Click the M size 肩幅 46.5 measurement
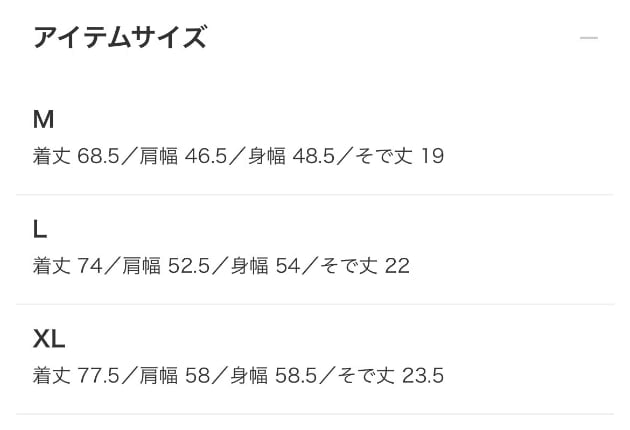 coord(183,156)
